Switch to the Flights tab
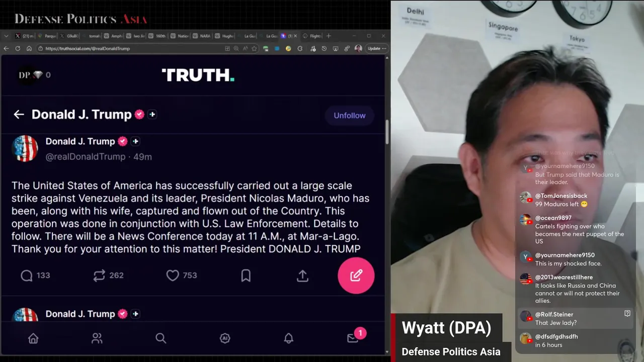 pyautogui.click(x=312, y=36)
